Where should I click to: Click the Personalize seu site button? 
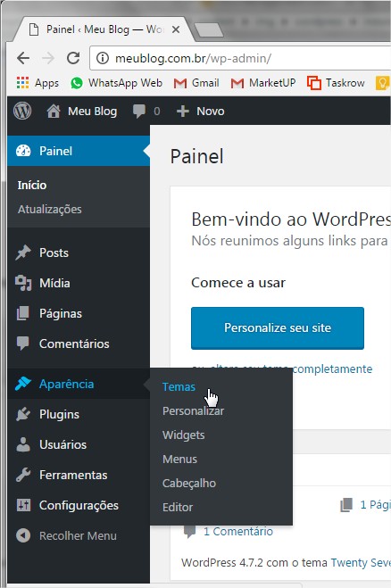point(278,328)
